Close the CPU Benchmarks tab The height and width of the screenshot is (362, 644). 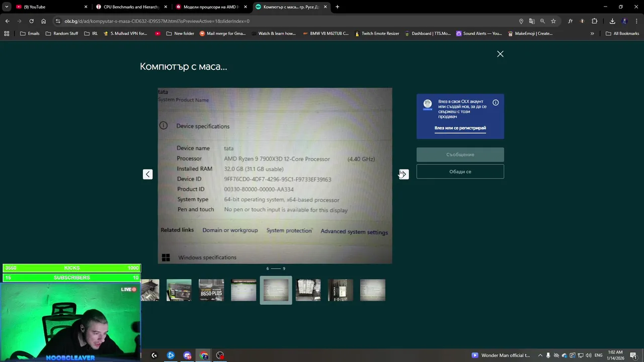click(x=166, y=7)
